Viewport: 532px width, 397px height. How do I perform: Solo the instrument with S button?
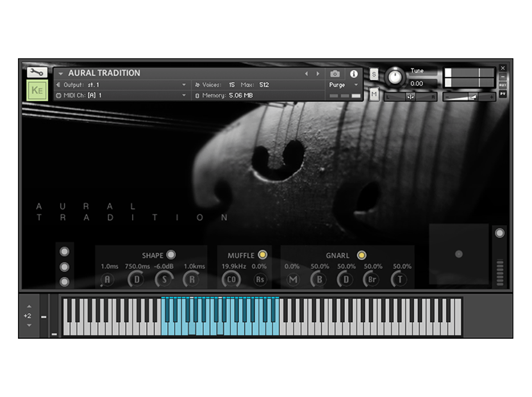(x=374, y=74)
